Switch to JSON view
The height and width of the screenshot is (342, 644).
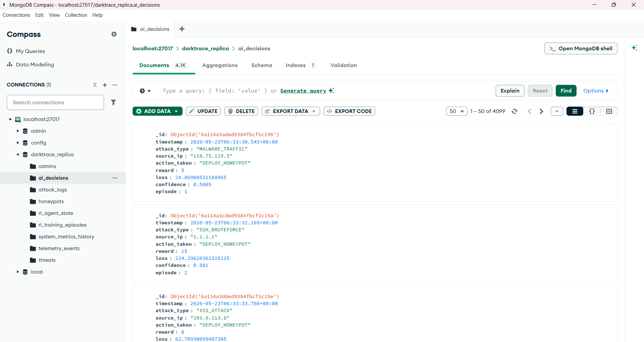click(x=592, y=111)
